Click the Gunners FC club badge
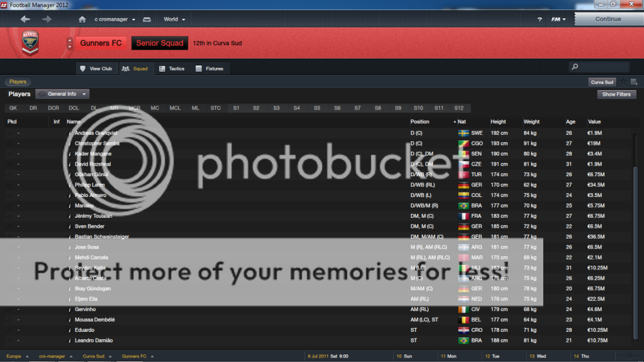This screenshot has width=644, height=362. [30, 43]
